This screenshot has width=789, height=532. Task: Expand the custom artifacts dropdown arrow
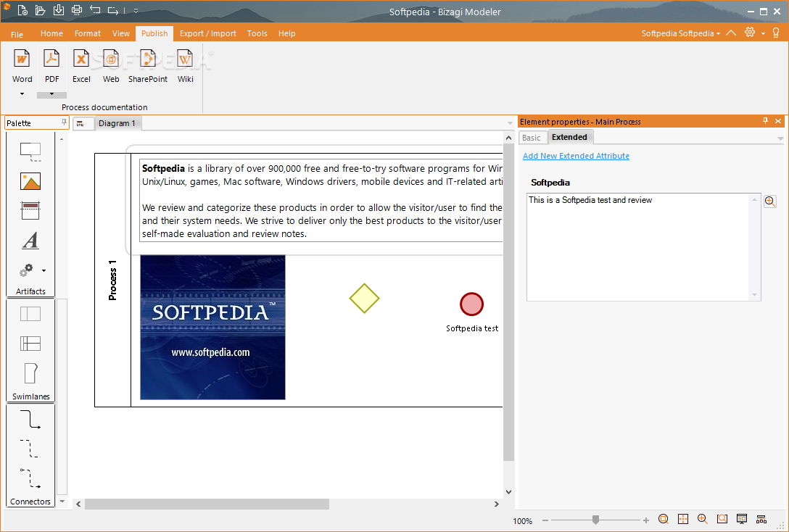(x=44, y=271)
